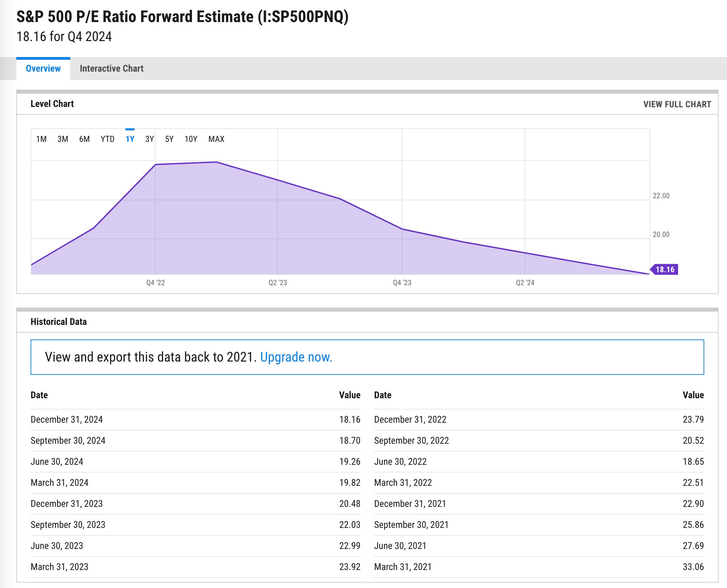Click the VIEW FULL CHART link
The image size is (727, 588).
click(x=677, y=104)
